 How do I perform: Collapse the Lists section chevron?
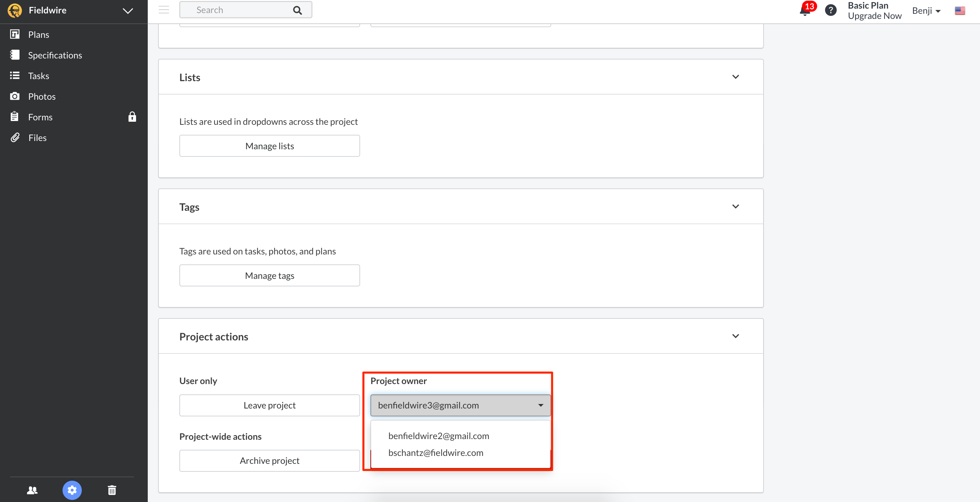(735, 76)
